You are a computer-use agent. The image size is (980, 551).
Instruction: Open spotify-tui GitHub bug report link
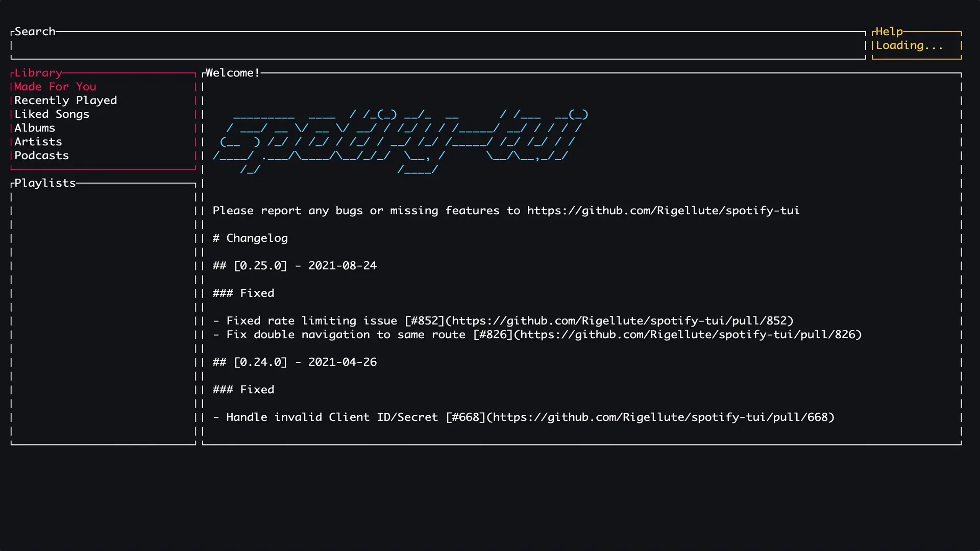coord(663,211)
